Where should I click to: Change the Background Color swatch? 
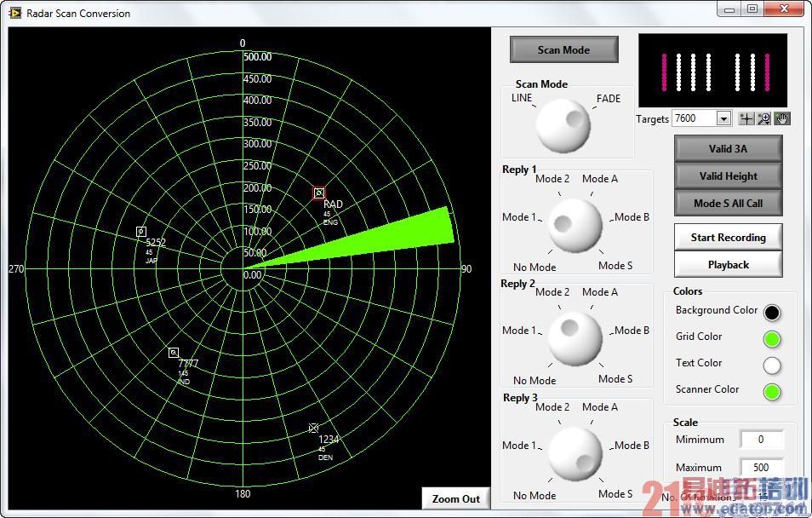[x=772, y=312]
